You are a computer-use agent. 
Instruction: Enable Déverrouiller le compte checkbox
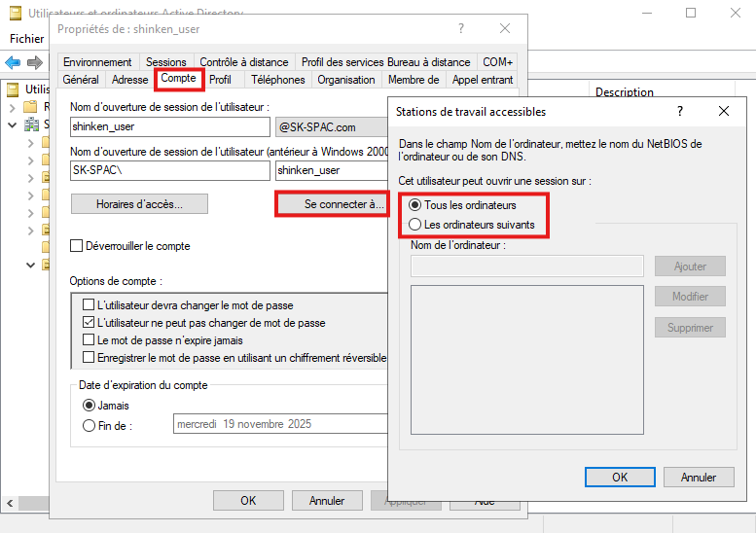pyautogui.click(x=77, y=246)
